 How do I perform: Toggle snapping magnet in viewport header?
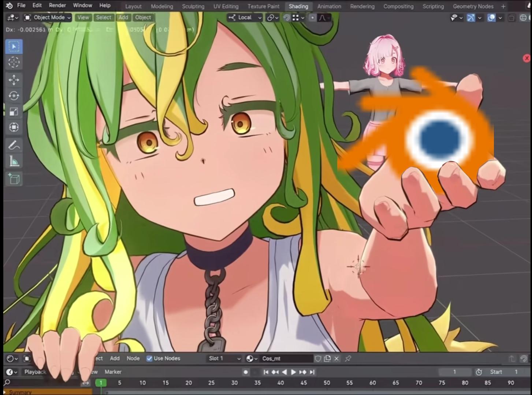[x=287, y=18]
